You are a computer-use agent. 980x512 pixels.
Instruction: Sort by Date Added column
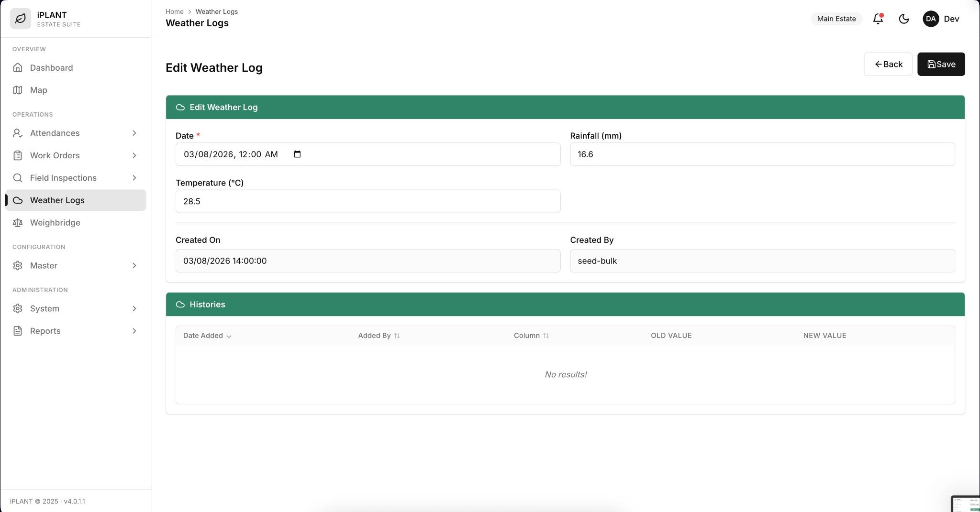click(x=207, y=336)
